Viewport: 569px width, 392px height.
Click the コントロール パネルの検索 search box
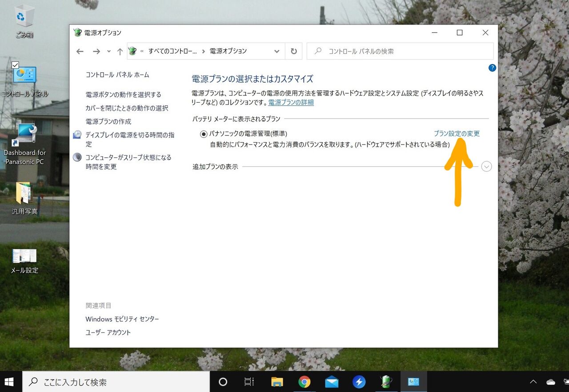coord(400,51)
